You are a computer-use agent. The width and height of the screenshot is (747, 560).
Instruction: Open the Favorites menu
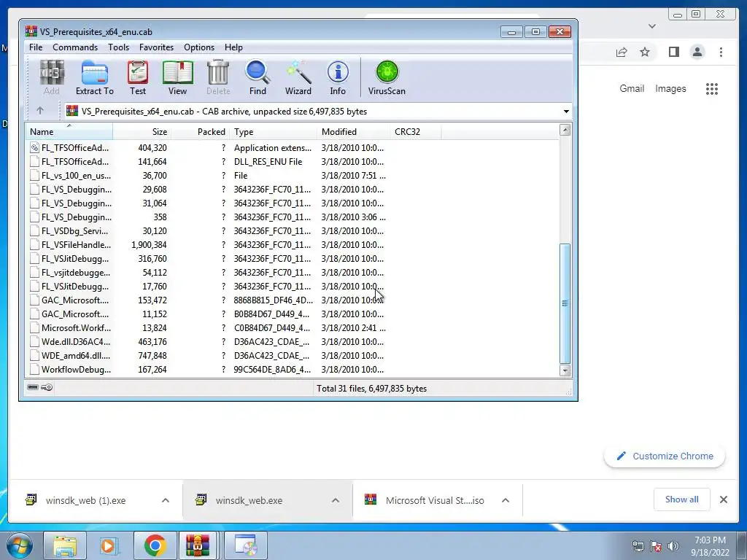coord(156,47)
